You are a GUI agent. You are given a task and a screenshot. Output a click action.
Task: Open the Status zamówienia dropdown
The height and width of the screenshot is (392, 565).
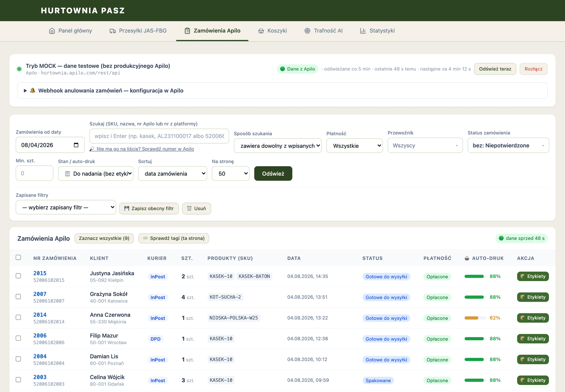508,146
